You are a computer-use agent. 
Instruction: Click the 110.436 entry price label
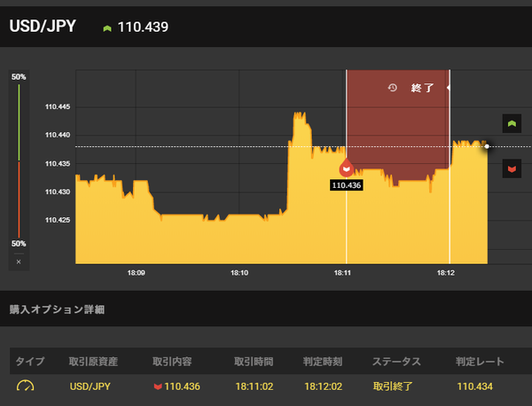(347, 185)
